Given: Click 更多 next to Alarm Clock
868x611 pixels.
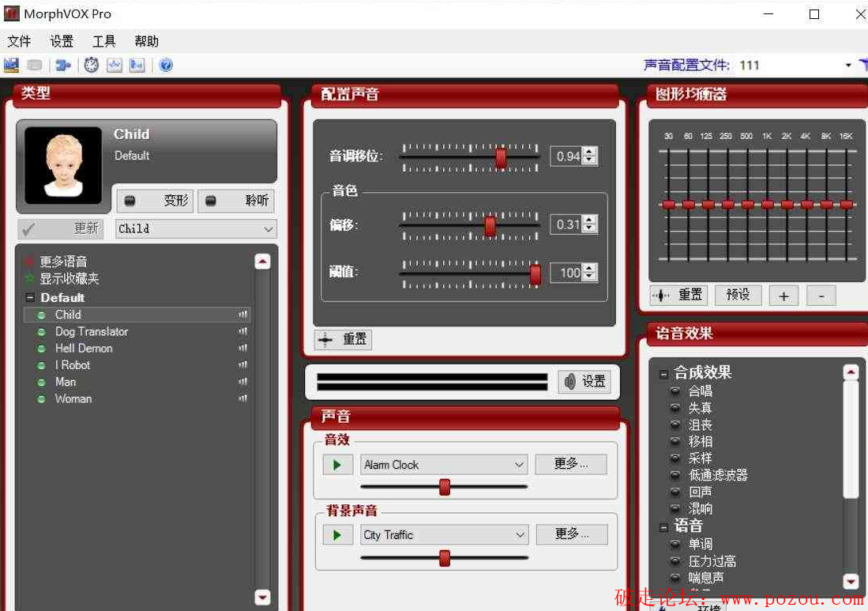Looking at the screenshot, I should (571, 464).
